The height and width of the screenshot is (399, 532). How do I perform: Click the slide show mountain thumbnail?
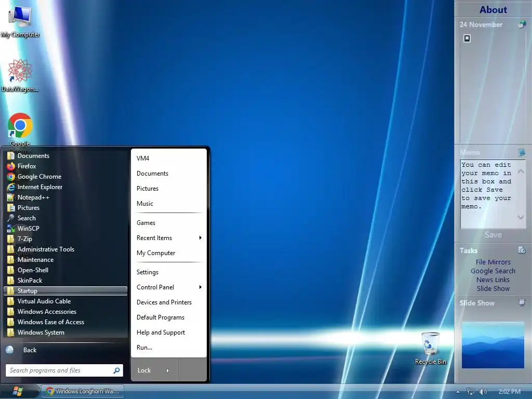click(493, 345)
